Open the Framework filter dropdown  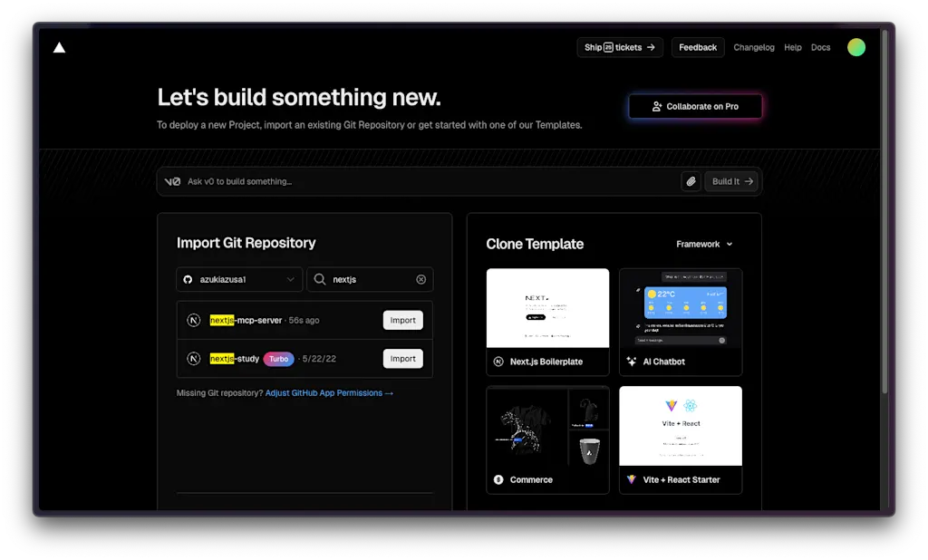[x=704, y=244]
